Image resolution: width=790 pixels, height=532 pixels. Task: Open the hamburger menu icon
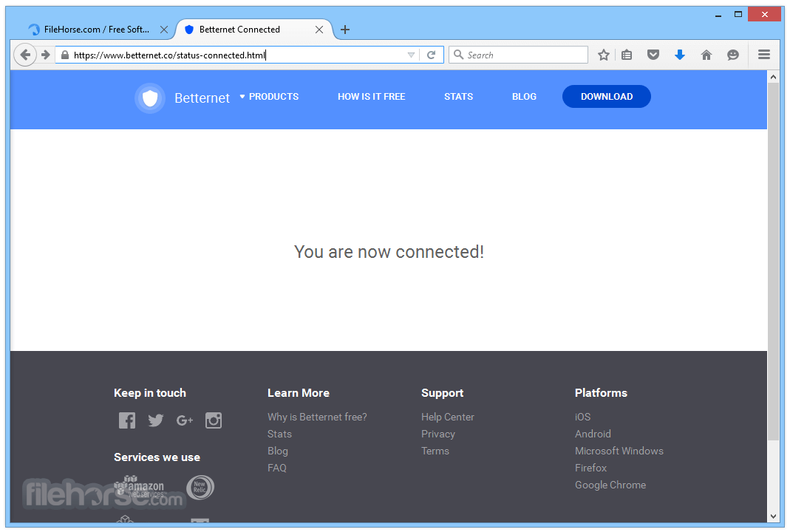coord(764,55)
